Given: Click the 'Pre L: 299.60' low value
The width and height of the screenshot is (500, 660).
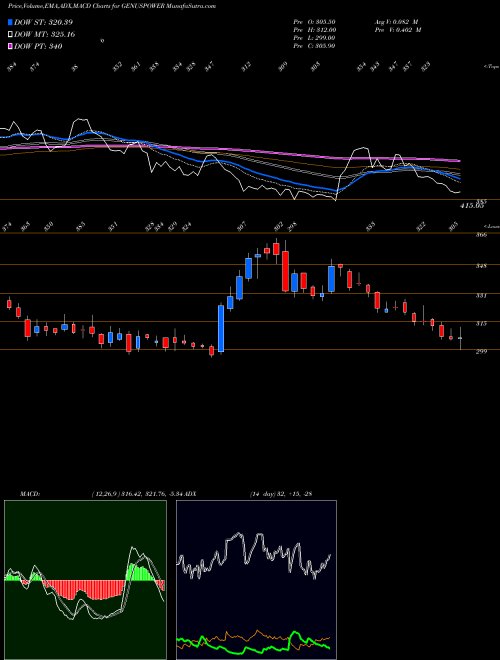Looking at the screenshot, I should [314, 37].
